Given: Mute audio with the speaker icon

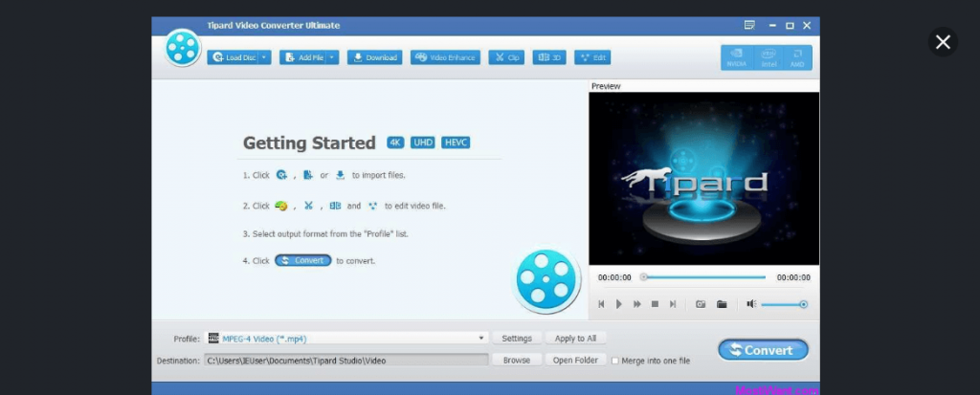Looking at the screenshot, I should point(751,304).
